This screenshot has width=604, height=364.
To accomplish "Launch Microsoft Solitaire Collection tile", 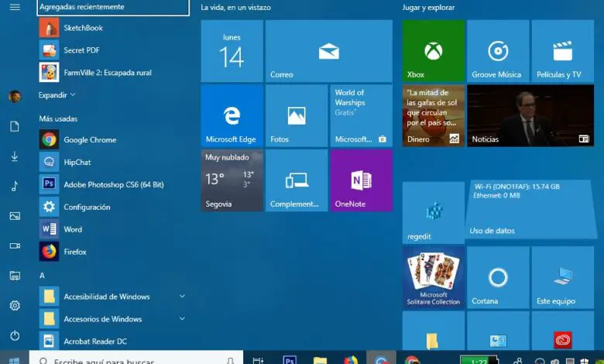I will tap(434, 277).
